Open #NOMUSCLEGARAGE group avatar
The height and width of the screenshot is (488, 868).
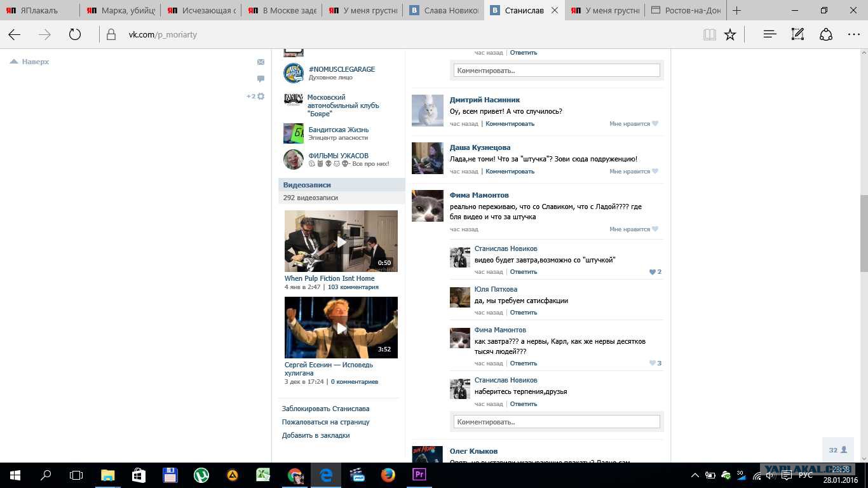tap(294, 73)
